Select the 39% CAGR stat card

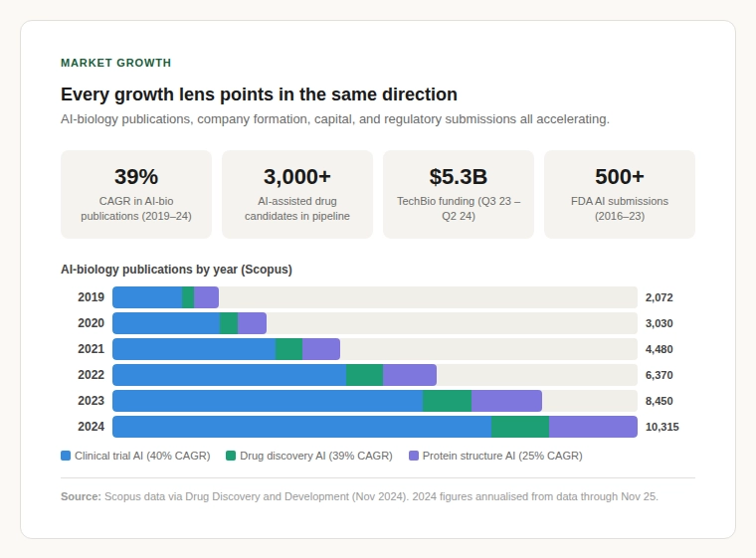pos(136,194)
